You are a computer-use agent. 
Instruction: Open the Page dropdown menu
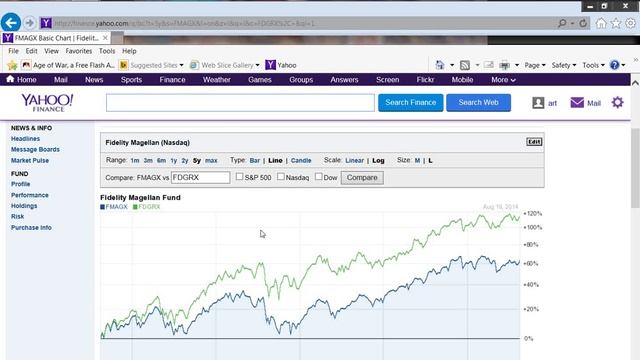tap(535, 65)
